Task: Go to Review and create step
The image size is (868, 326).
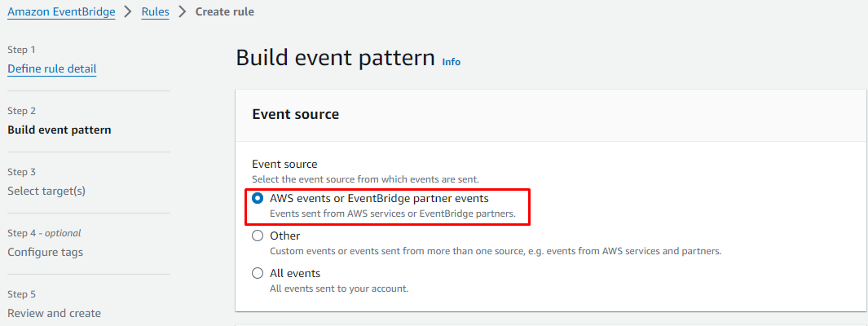Action: (x=54, y=313)
